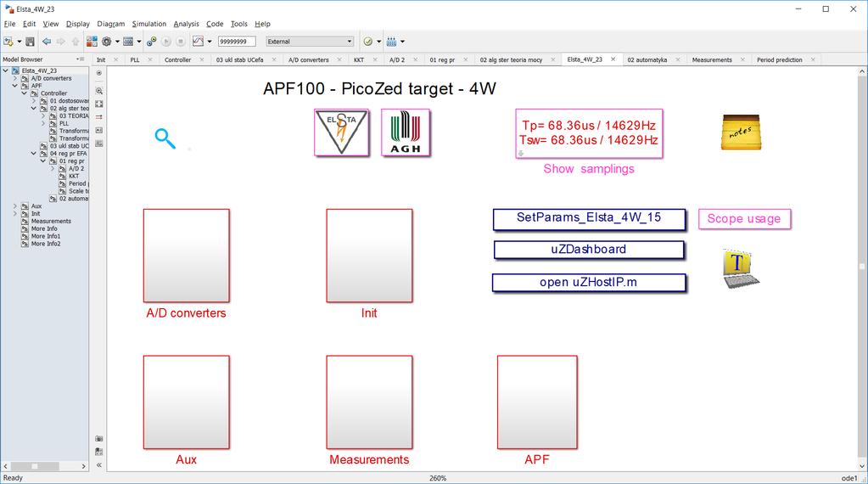Click the screenshot camera icon in palette
Image resolution: width=868 pixels, height=484 pixels.
(x=99, y=439)
